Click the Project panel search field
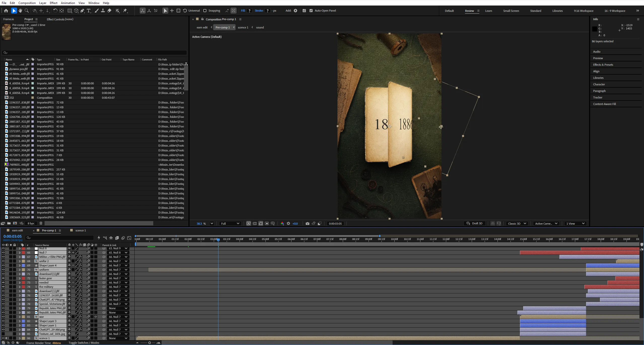The height and width of the screenshot is (345, 644). (94, 53)
